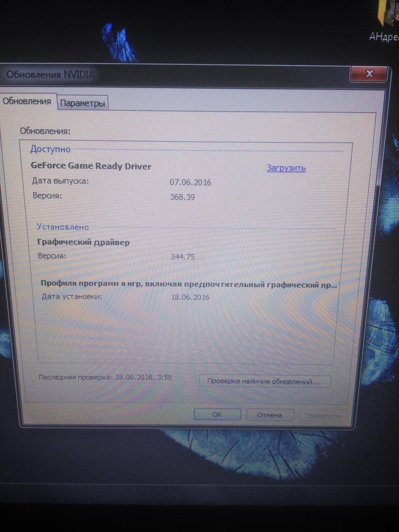Click the Отмена button
399x532 pixels.
pyautogui.click(x=270, y=415)
